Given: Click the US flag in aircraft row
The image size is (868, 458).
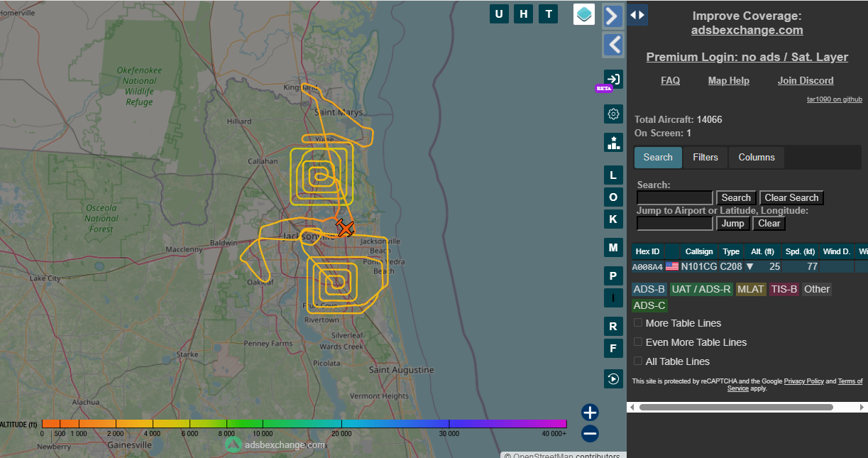Looking at the screenshot, I should point(672,267).
